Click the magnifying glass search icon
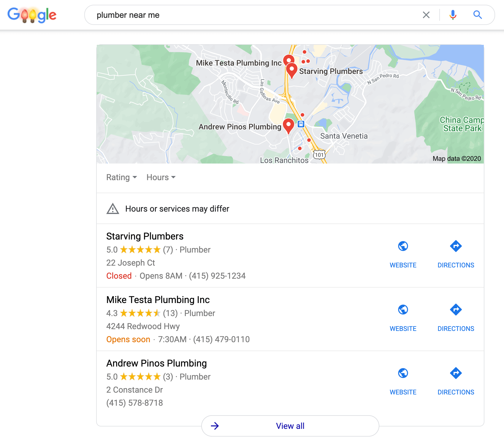 click(477, 15)
